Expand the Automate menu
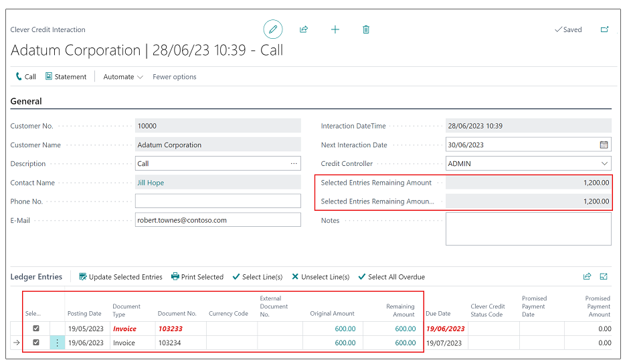The height and width of the screenshot is (364, 627). [x=123, y=77]
